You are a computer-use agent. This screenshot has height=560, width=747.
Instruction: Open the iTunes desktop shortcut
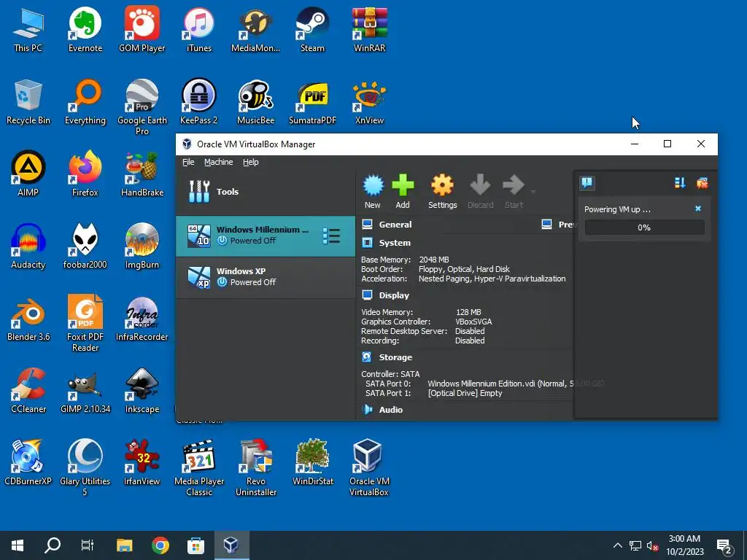pos(198,29)
